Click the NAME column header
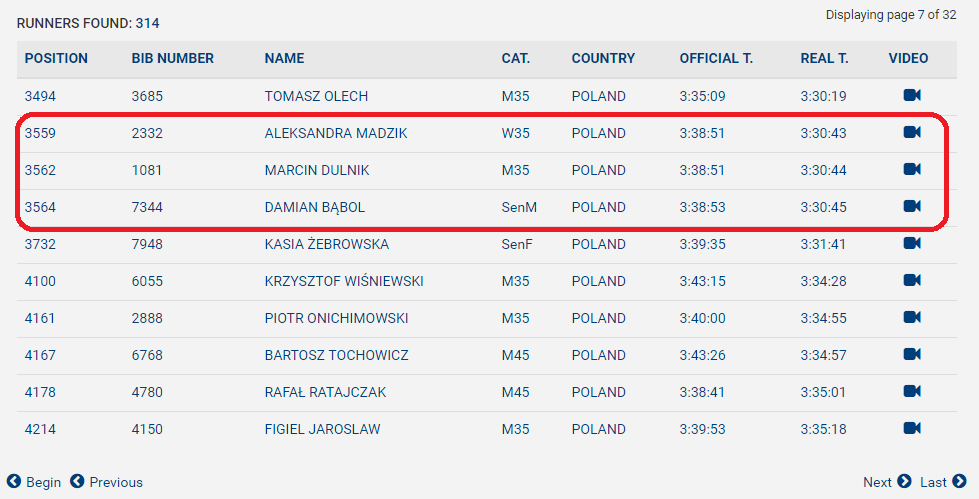This screenshot has height=499, width=979. click(284, 58)
